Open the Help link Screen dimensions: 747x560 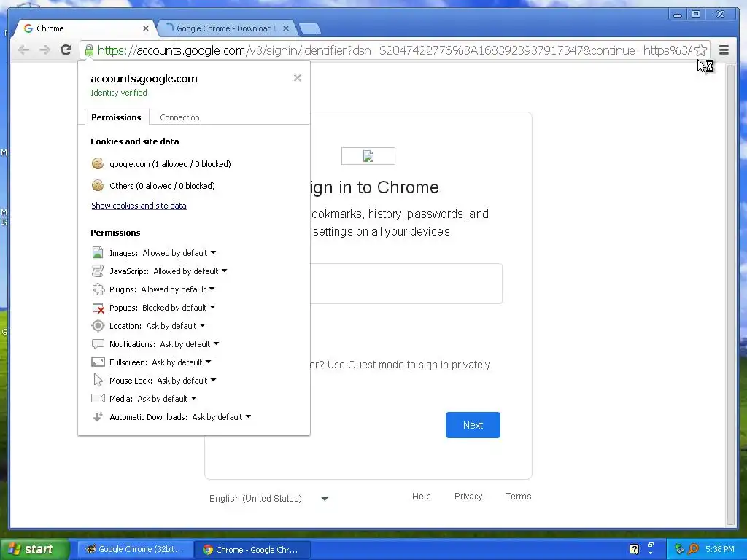pos(421,496)
